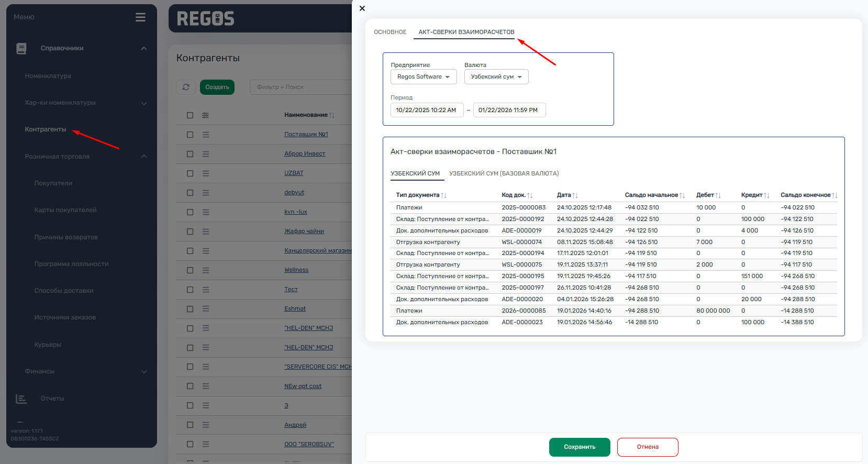Viewport: 868px width, 464px height.
Task: Select Узбекский сум (базовая валюта) tab
Action: tap(504, 173)
